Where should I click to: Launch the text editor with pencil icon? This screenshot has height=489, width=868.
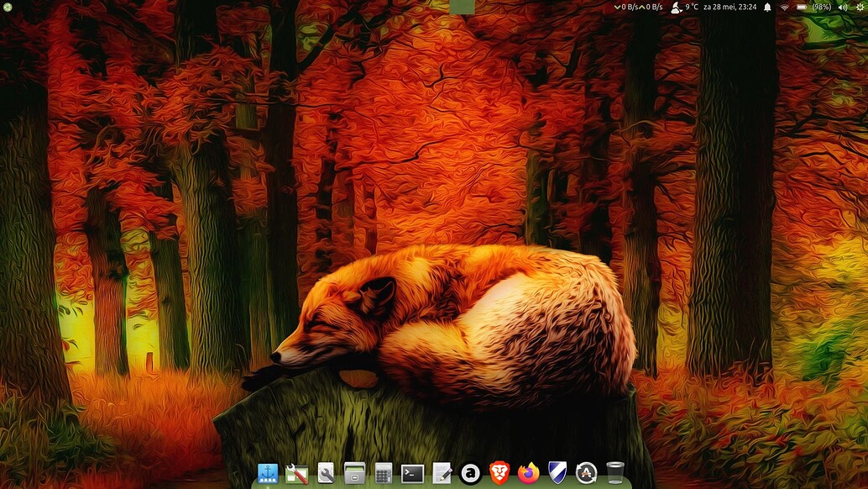(x=442, y=474)
